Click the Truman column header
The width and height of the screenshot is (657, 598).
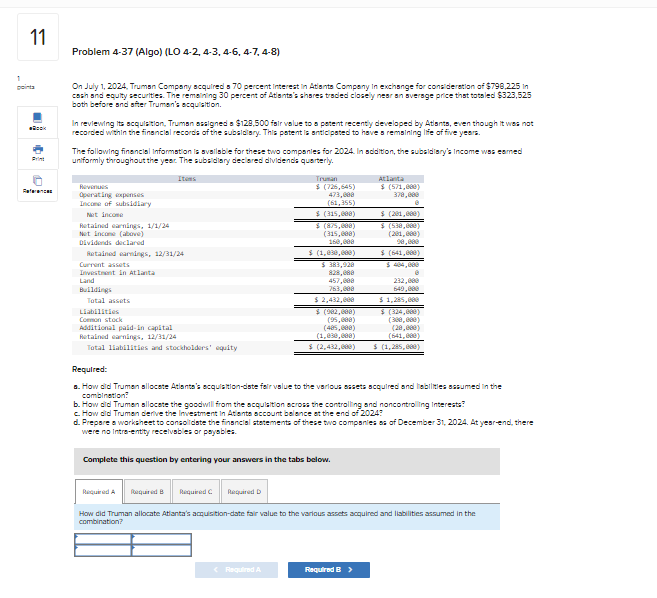326,179
